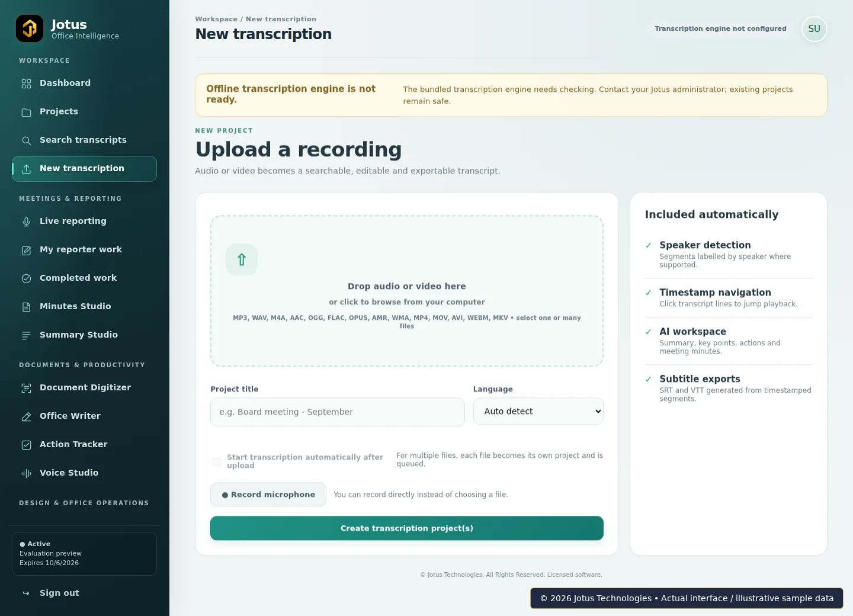Viewport: 853px width, 616px height.
Task: Open the Language Auto detect dropdown
Action: point(538,411)
